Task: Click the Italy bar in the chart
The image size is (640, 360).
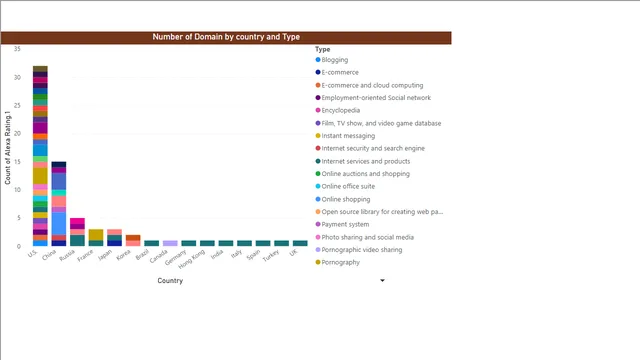Action: click(x=244, y=243)
